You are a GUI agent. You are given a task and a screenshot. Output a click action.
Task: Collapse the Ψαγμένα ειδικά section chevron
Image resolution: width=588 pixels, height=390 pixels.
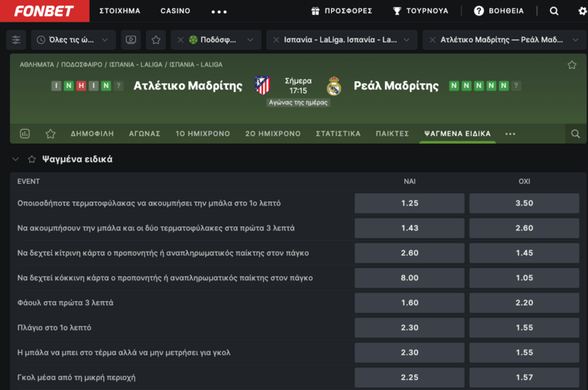15,159
